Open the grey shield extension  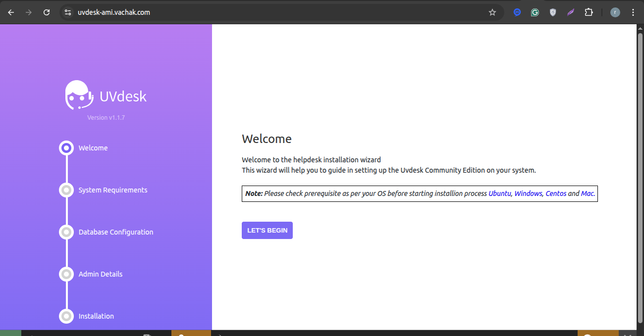pyautogui.click(x=553, y=12)
